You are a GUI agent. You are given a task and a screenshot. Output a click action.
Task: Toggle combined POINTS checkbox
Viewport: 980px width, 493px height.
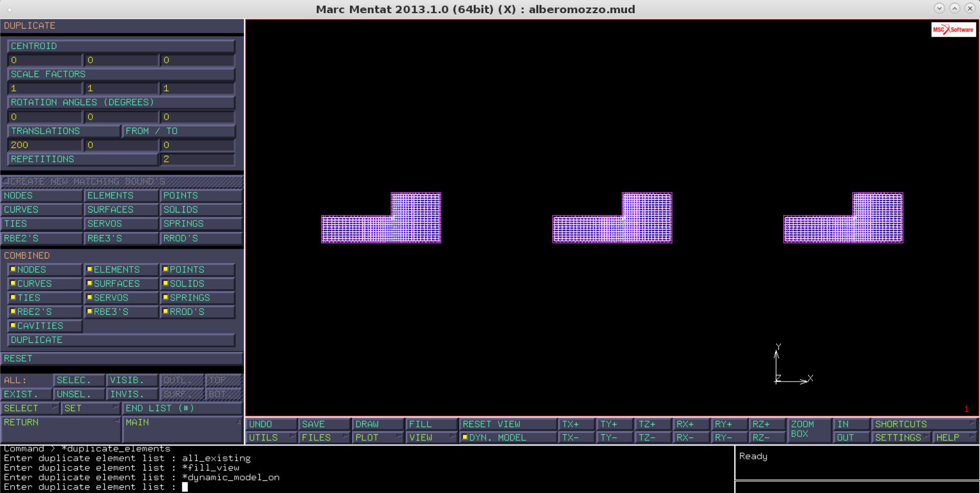[197, 270]
